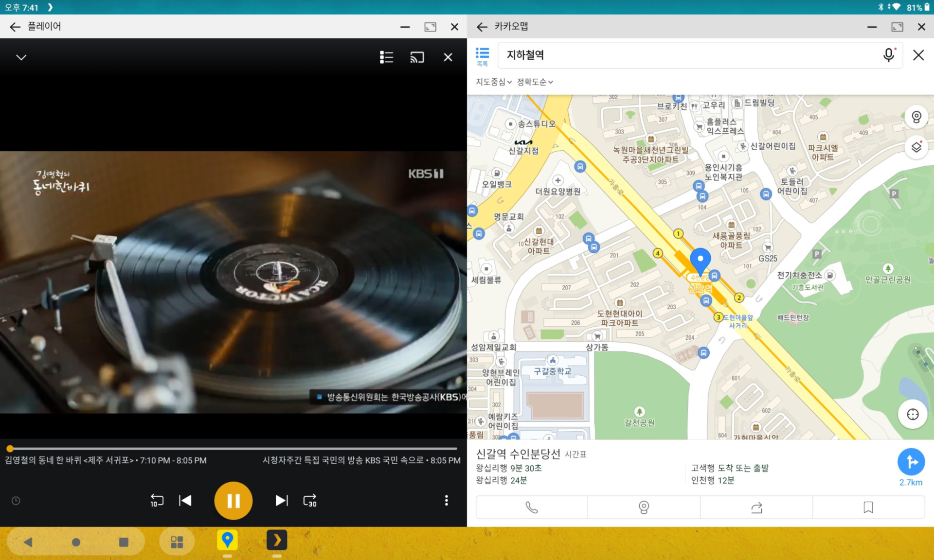The image size is (934, 560).
Task: Open the sleep timer clock icon
Action: point(16,501)
